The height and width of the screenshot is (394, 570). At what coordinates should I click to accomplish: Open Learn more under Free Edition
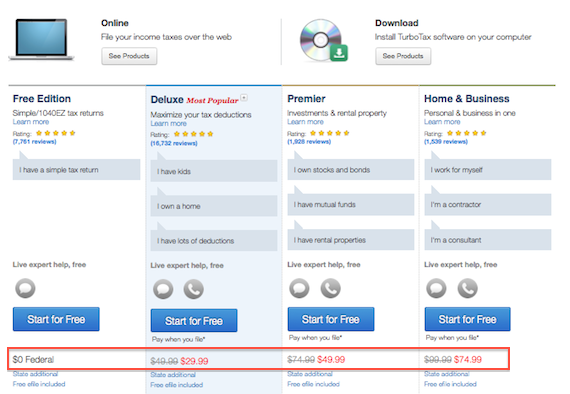coord(31,122)
